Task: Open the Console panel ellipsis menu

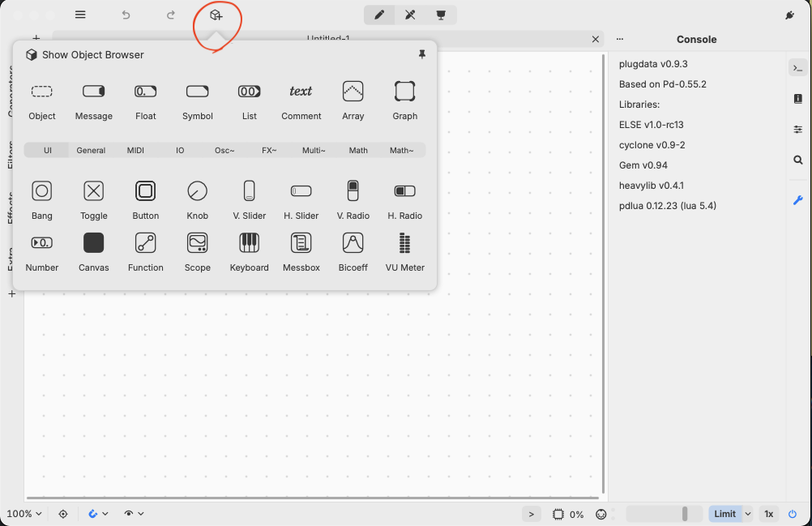Action: point(619,39)
